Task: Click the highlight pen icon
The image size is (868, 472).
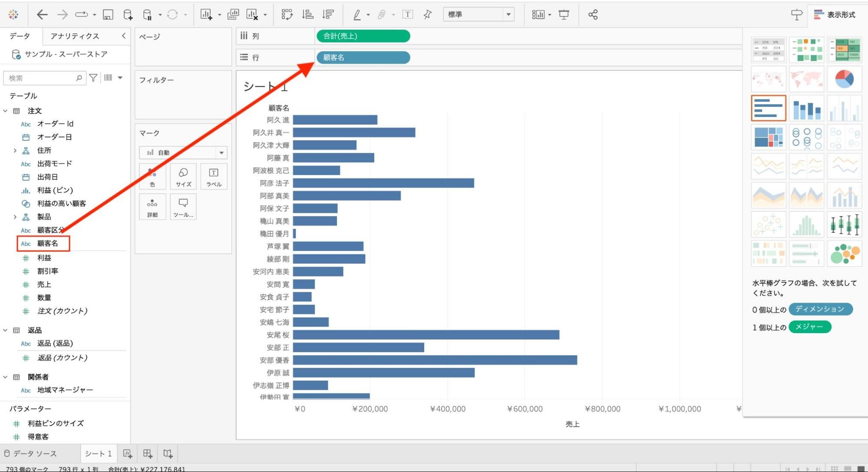Action: click(356, 15)
